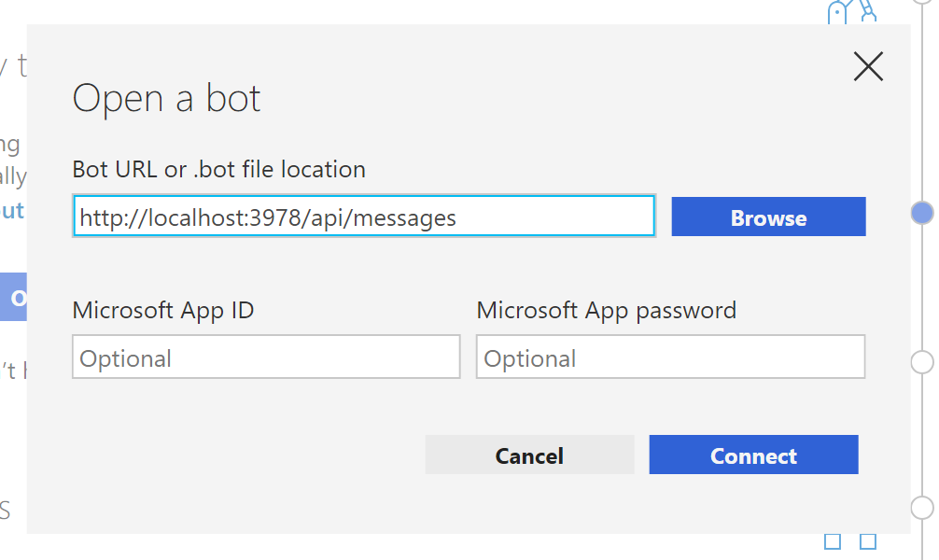Cancel the Open a bot dialog
The width and height of the screenshot is (939, 560).
point(529,455)
